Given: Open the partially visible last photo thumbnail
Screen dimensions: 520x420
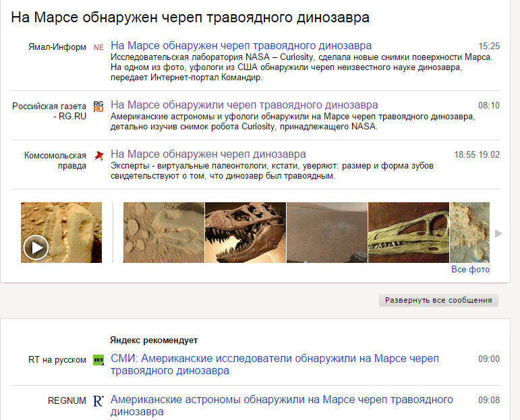Looking at the screenshot, I should pos(469,233).
